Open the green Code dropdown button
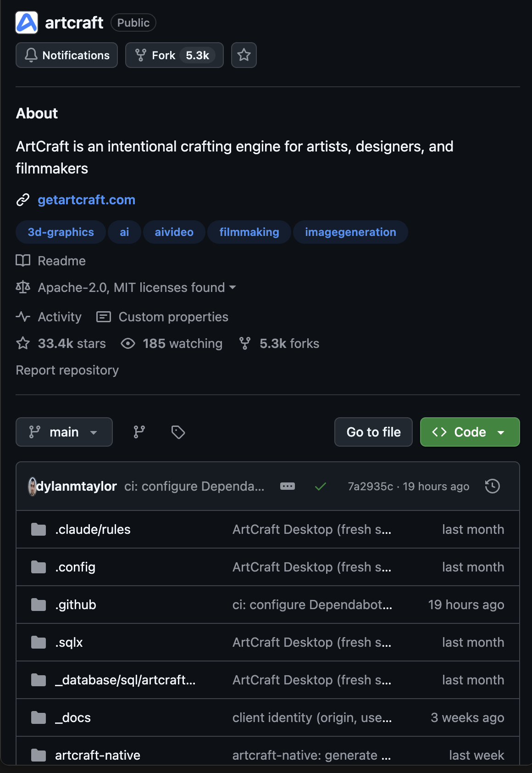 click(470, 432)
